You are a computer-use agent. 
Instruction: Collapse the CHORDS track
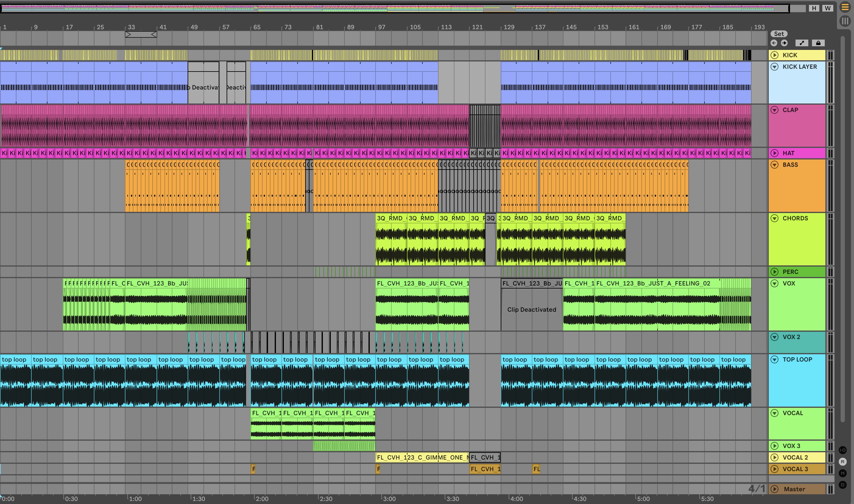(x=775, y=218)
